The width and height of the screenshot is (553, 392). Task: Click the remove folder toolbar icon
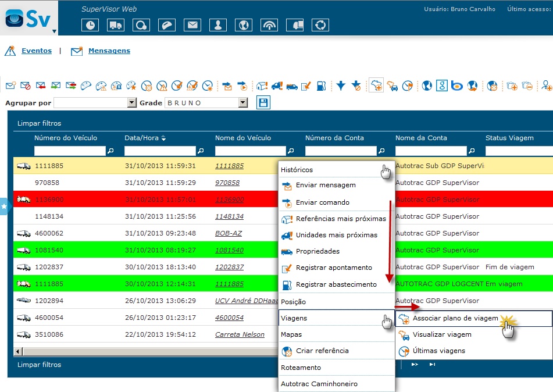[x=527, y=85]
